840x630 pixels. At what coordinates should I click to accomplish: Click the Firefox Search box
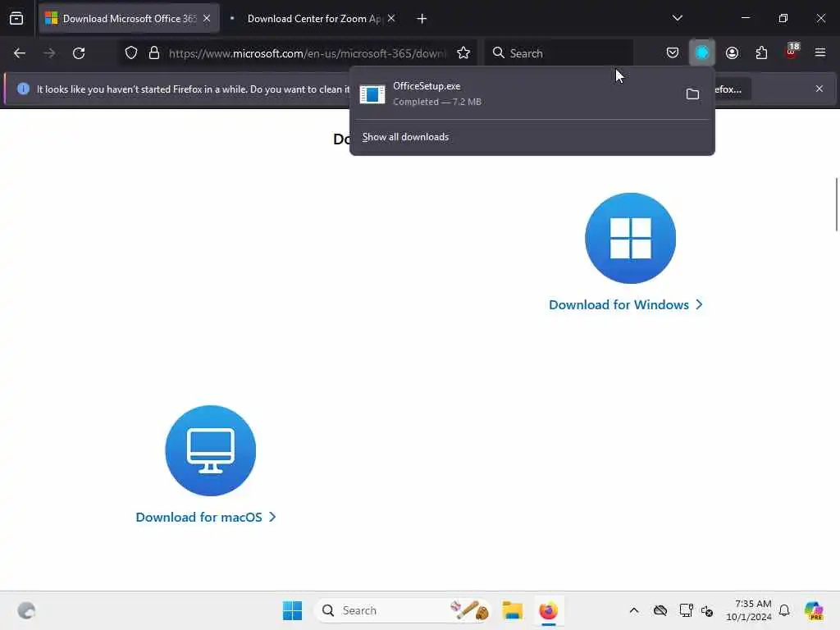[559, 53]
